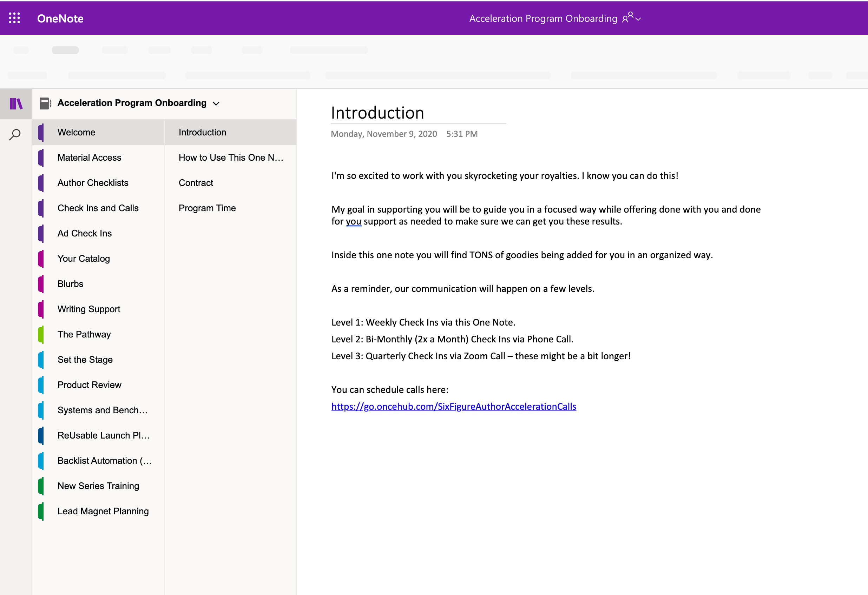Toggle the notebook navigation pane icon

(x=16, y=104)
